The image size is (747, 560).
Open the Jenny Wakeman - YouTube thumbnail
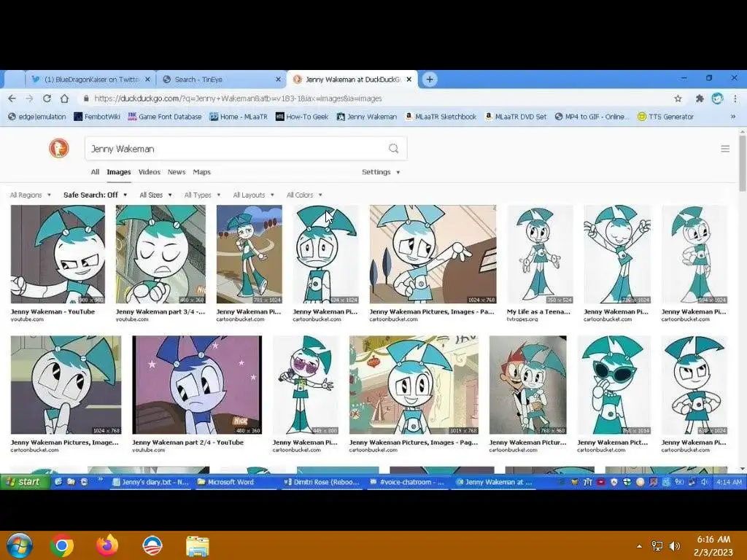(x=58, y=254)
